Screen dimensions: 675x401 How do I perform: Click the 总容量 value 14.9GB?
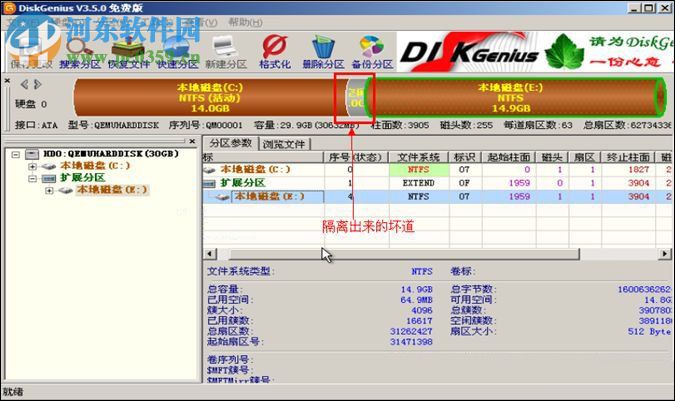point(417,290)
